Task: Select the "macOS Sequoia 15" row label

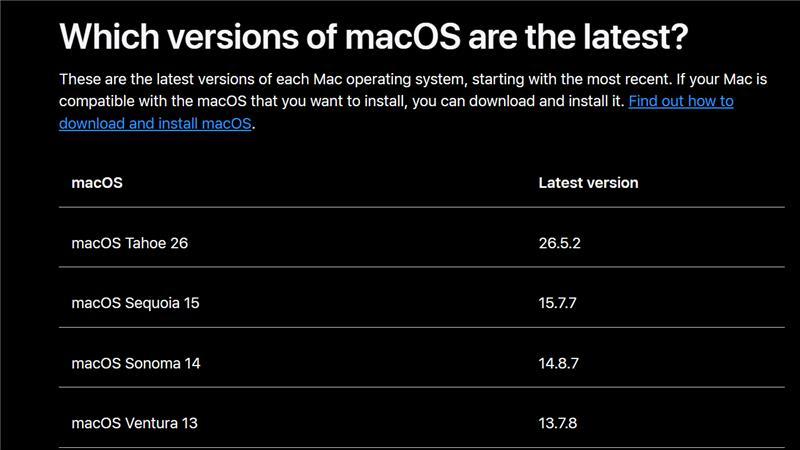Action: (135, 303)
